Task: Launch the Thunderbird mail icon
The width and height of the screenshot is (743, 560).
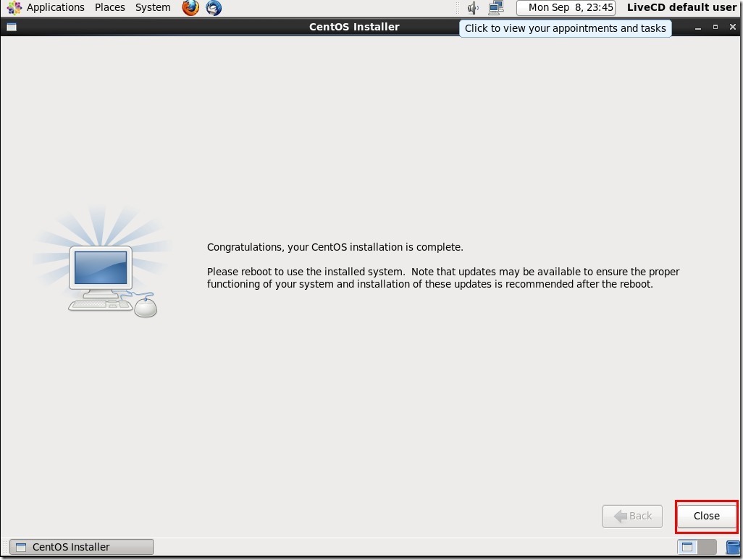Action: click(x=214, y=7)
